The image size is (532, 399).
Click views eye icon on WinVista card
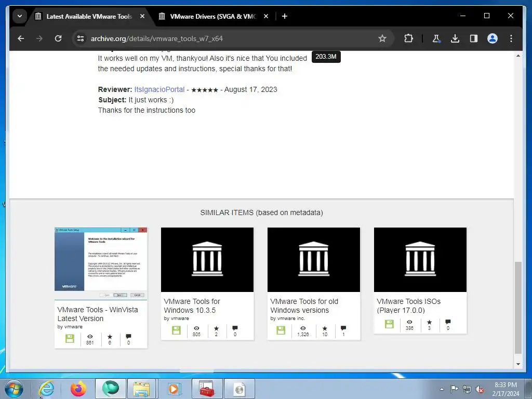tap(89, 337)
